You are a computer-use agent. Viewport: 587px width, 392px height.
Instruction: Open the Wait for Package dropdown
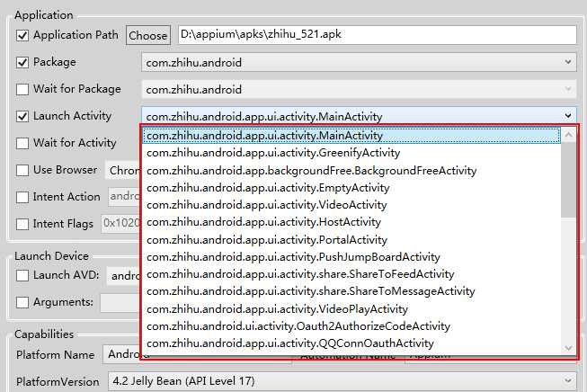[359, 89]
